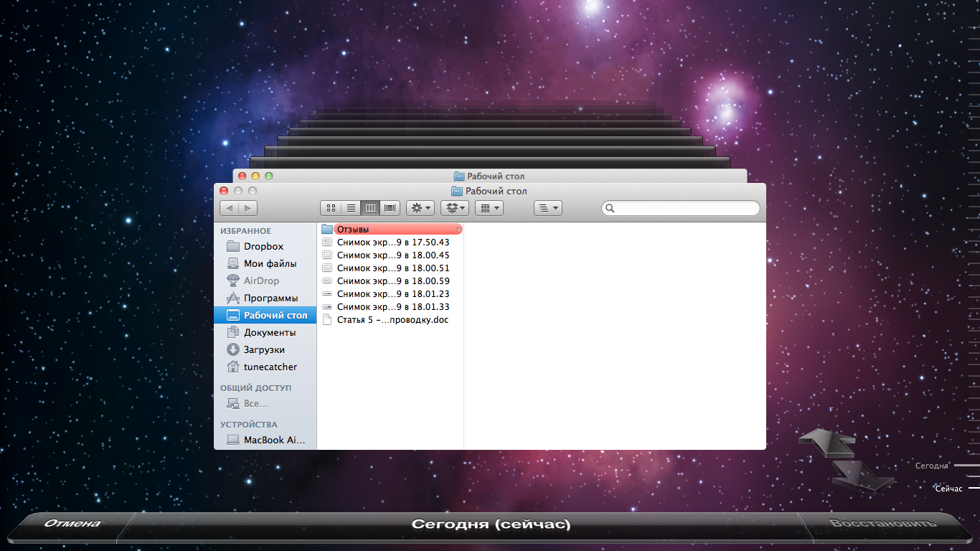Click the Finder search field
The image size is (980, 551).
tap(681, 208)
